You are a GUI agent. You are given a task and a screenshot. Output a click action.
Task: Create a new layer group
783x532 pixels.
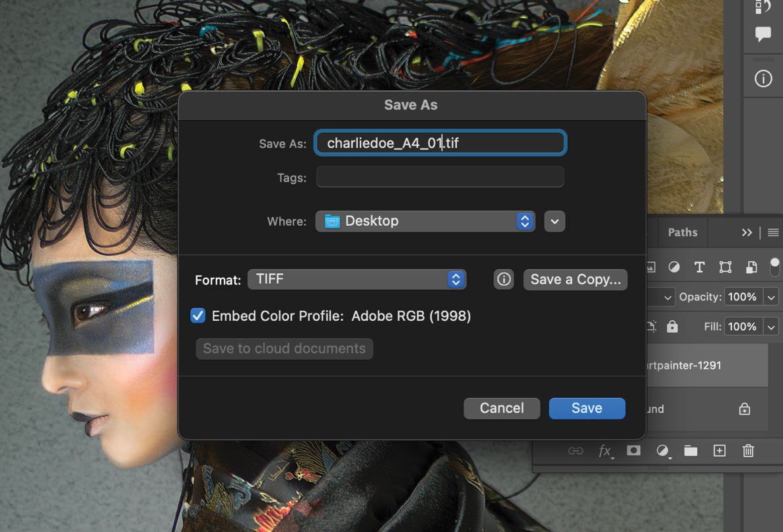click(x=691, y=451)
